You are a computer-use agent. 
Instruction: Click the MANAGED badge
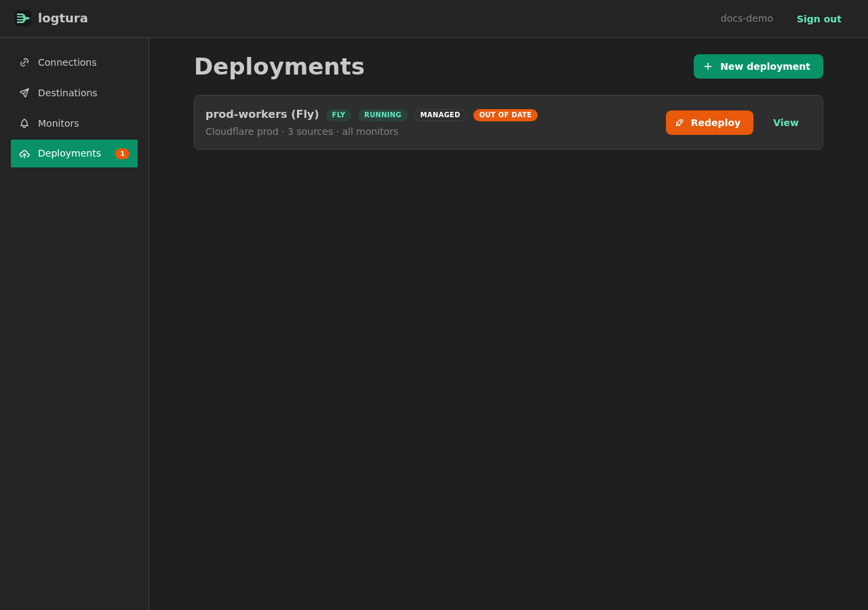(440, 115)
